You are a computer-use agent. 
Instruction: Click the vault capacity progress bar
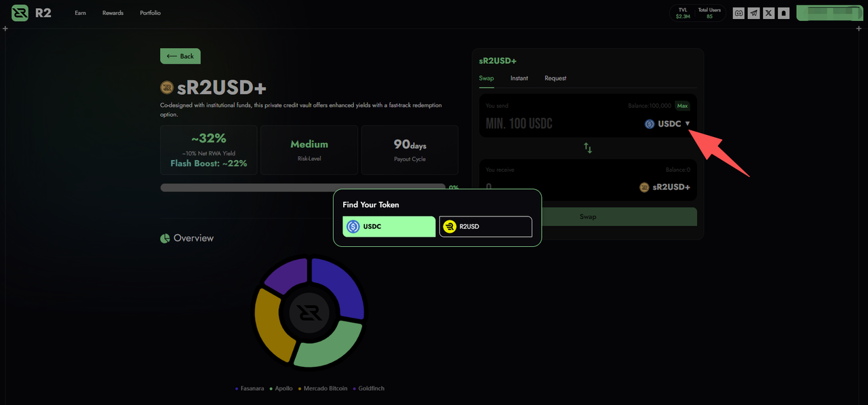pyautogui.click(x=302, y=187)
